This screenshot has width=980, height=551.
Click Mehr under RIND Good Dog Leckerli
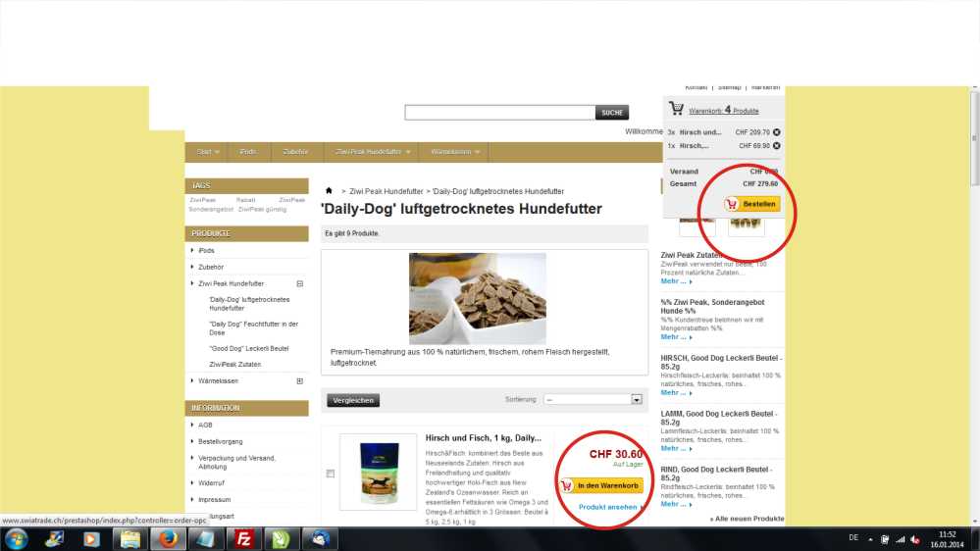(676, 504)
